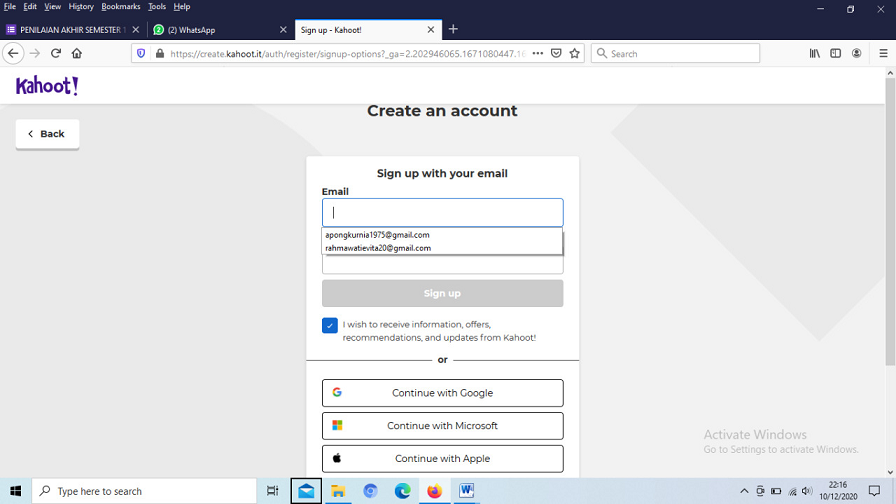Screen dimensions: 896x504
Task: Save page to Pocket icon
Action: coord(556,53)
